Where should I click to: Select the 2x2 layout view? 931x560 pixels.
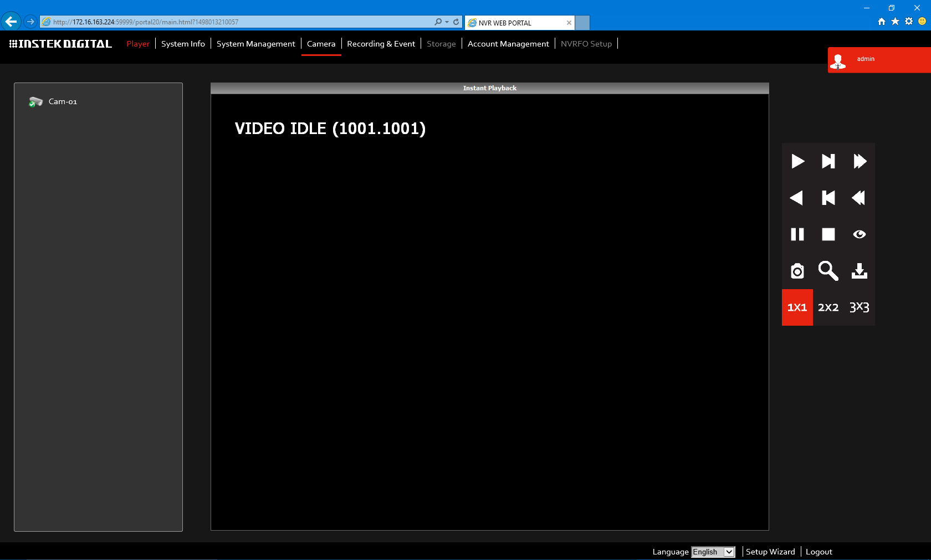click(828, 307)
